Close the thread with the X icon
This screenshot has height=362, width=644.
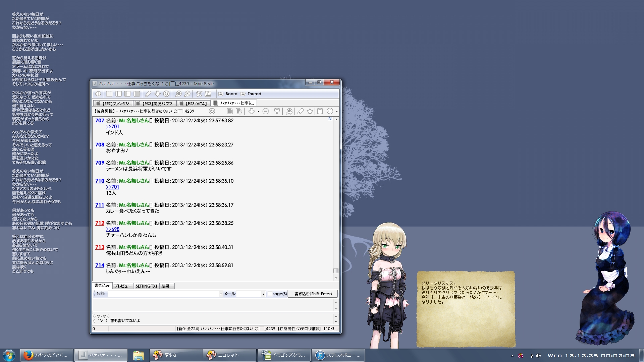[x=330, y=111]
